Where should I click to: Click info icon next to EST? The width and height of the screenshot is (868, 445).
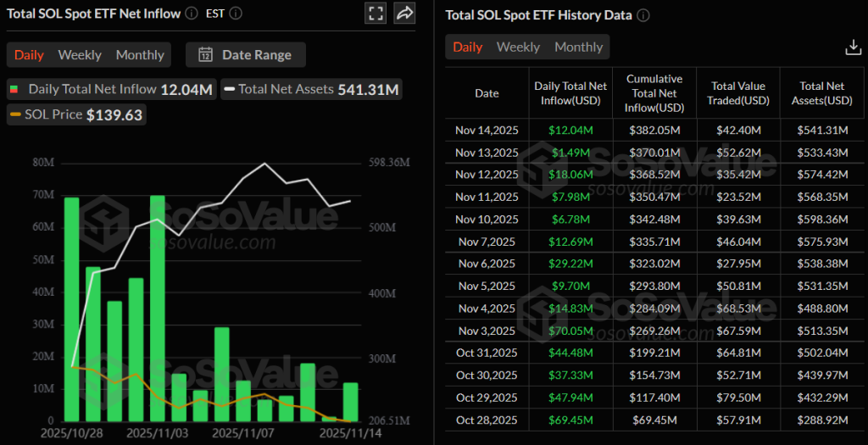coord(235,14)
